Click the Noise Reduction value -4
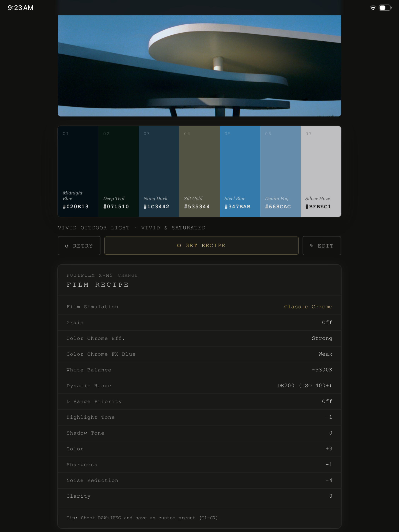 pos(329,481)
